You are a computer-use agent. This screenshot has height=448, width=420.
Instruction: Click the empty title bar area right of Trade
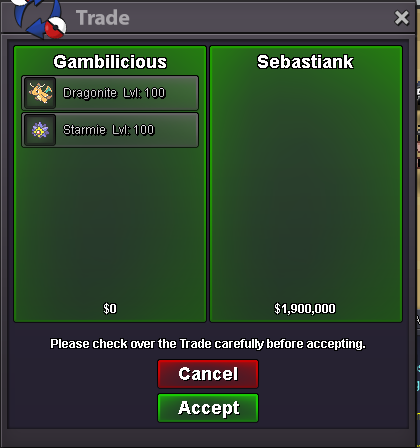pyautogui.click(x=260, y=18)
